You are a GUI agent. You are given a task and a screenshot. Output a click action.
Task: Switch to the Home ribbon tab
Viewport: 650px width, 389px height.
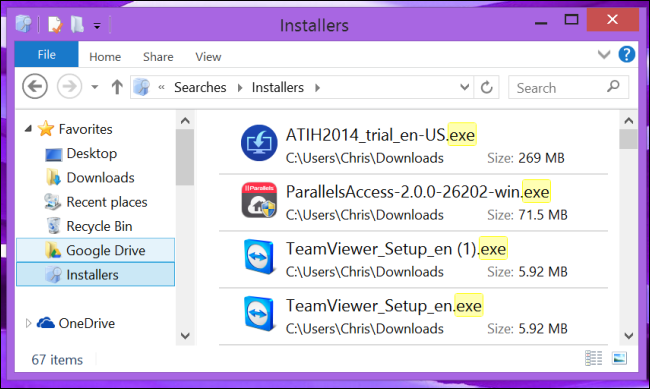pos(105,57)
